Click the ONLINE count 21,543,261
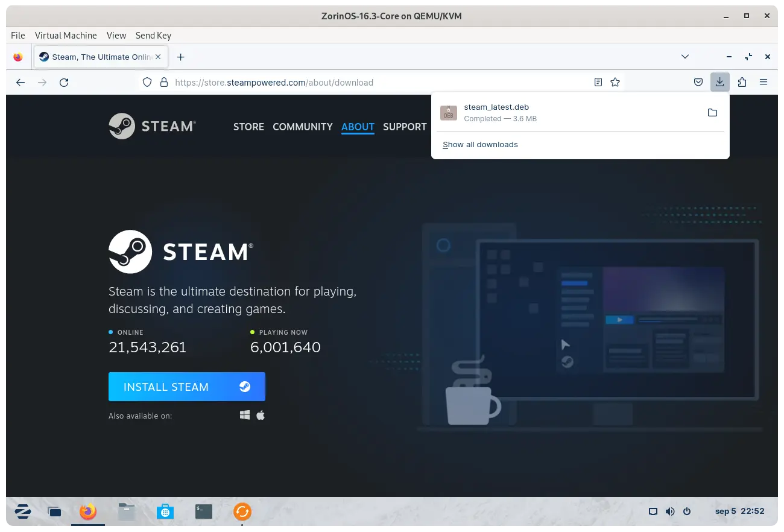784x532 pixels. (147, 347)
